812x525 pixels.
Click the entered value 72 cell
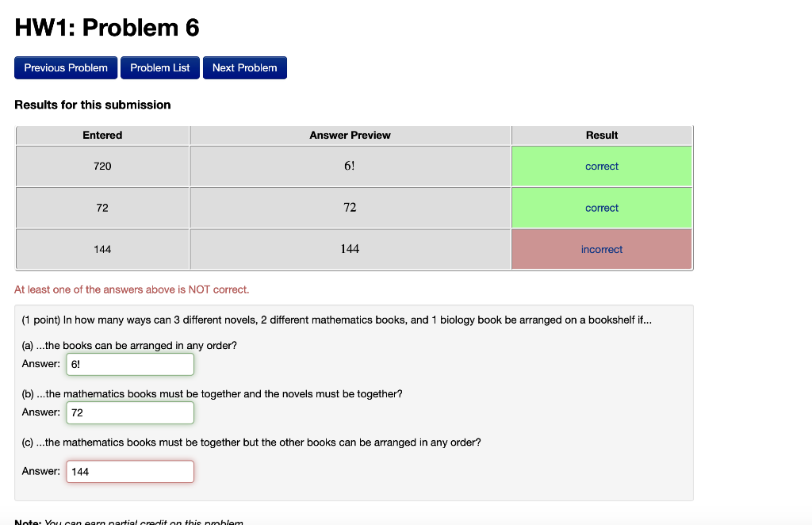101,207
